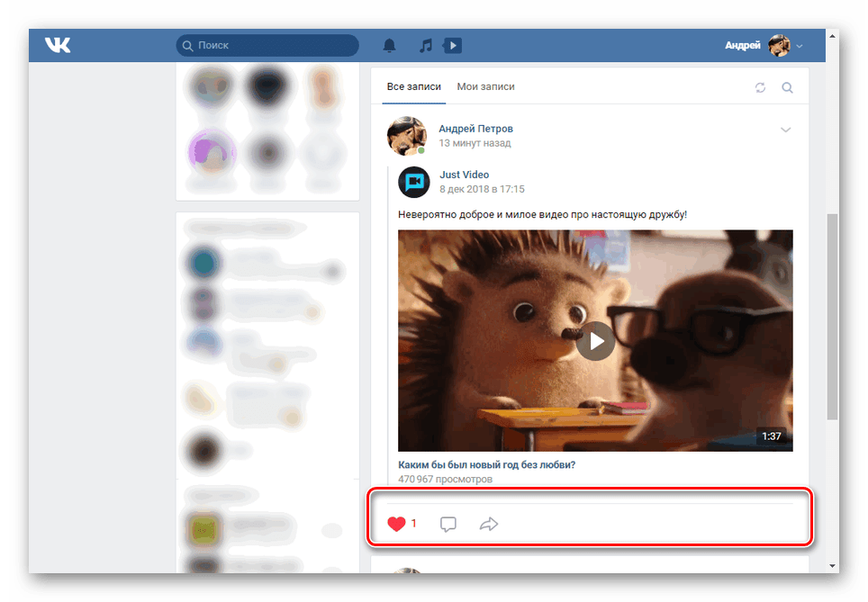Click the scrollbar up arrow

click(832, 35)
